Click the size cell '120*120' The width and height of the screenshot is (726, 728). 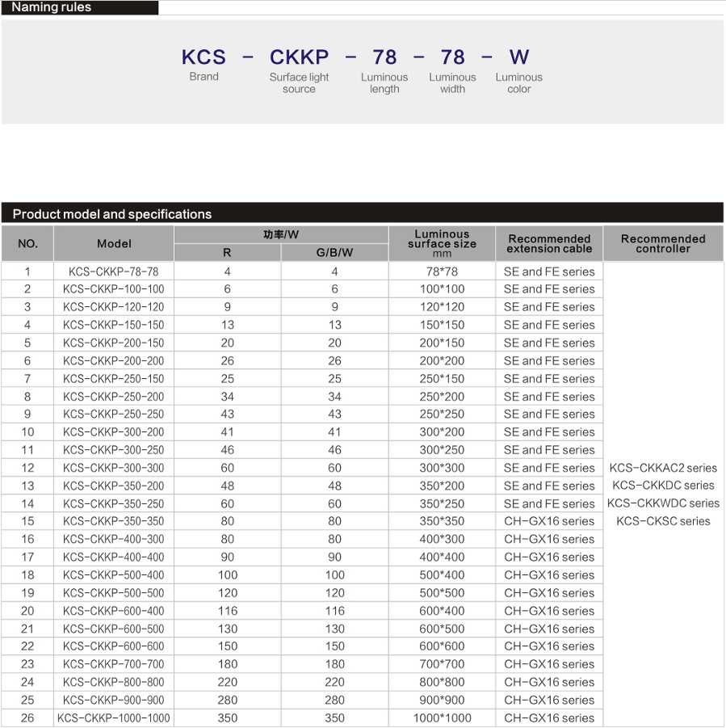pos(442,307)
